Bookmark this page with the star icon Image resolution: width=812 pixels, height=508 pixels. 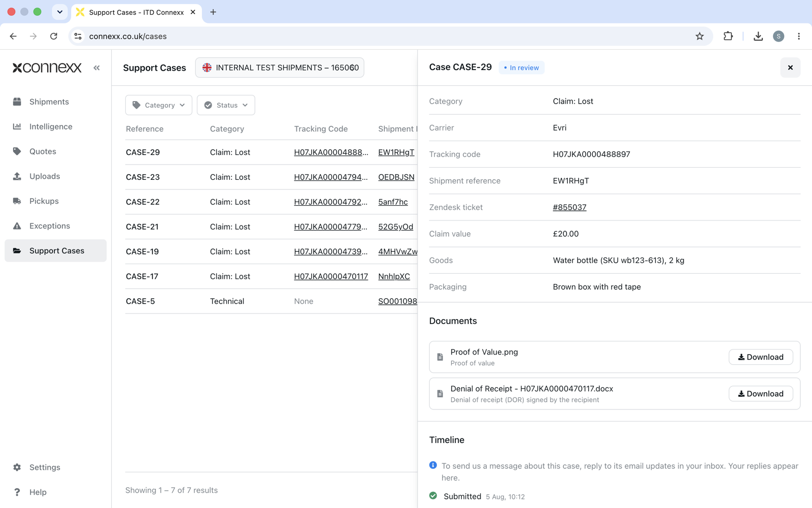699,36
